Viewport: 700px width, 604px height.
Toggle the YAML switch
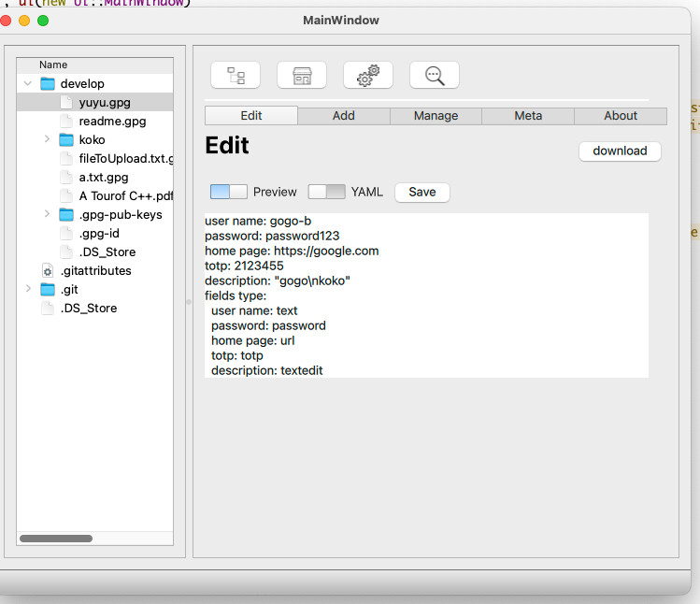[327, 192]
